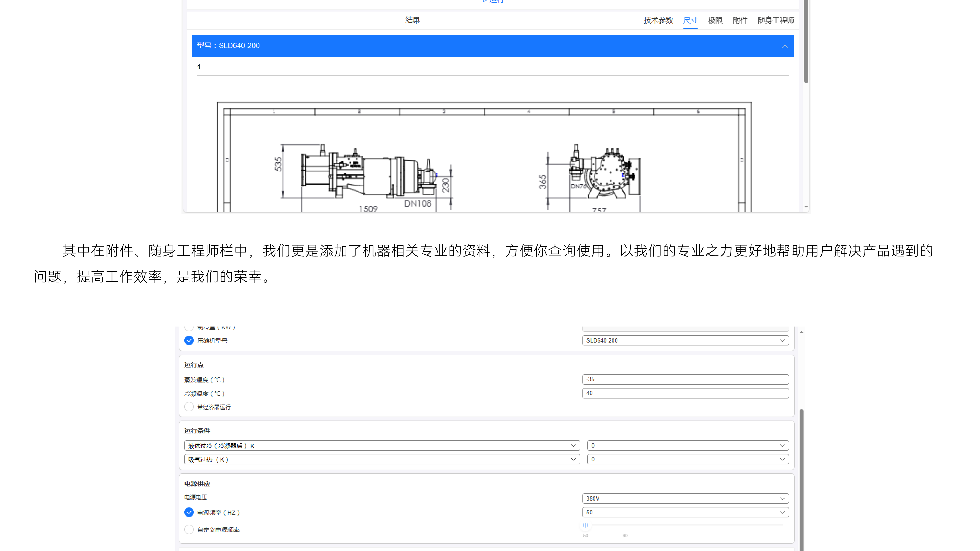
Task: Open the 电源频率 dropdown showing 50
Action: tap(686, 512)
